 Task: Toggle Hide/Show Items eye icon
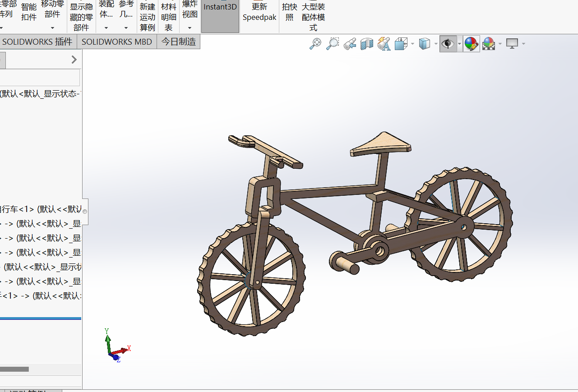[x=448, y=44]
